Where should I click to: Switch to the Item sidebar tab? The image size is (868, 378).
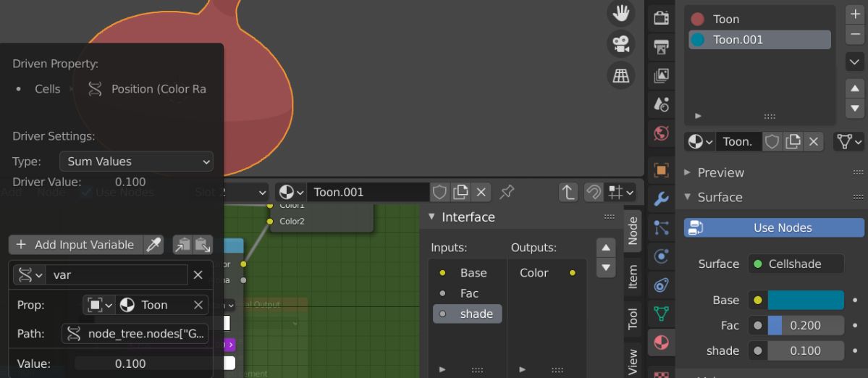633,277
